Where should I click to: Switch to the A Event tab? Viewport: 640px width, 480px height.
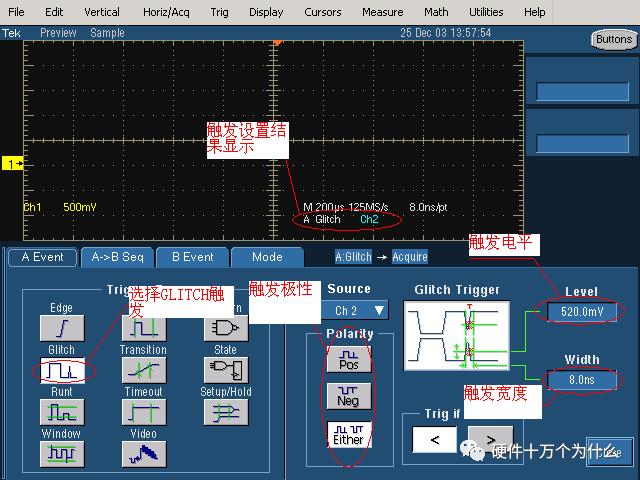pos(43,257)
